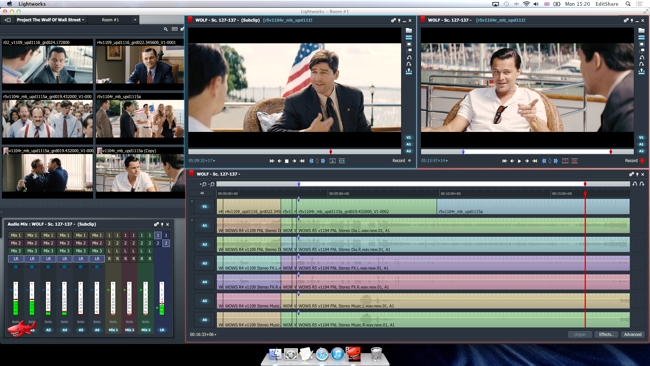Toggle the A2 track selector in the timeline
650x366 pixels.
pos(204,245)
